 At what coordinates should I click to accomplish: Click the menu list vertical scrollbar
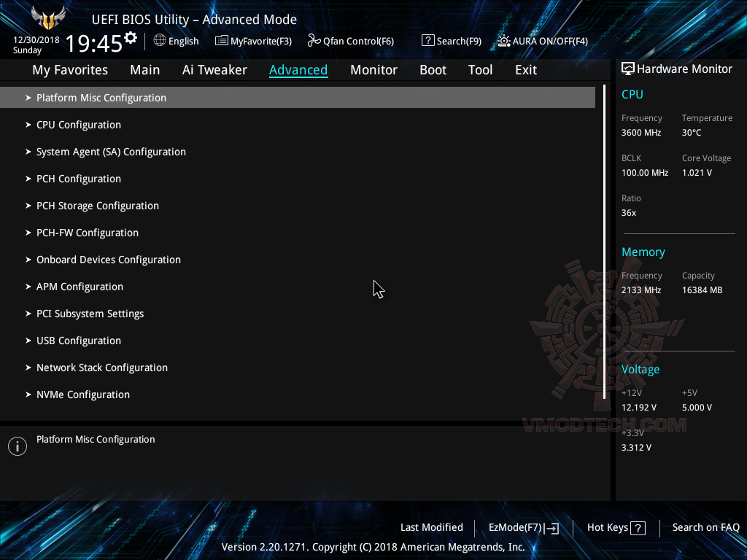604,242
